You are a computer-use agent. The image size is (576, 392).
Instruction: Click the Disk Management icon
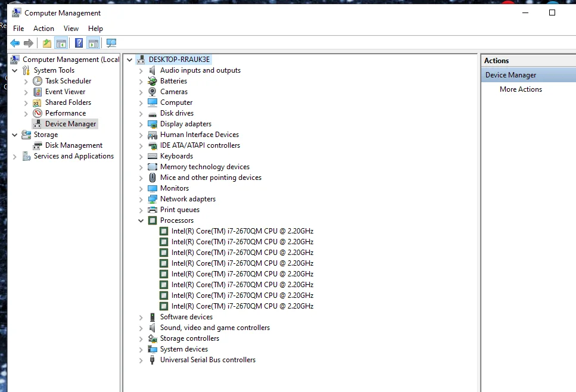38,145
